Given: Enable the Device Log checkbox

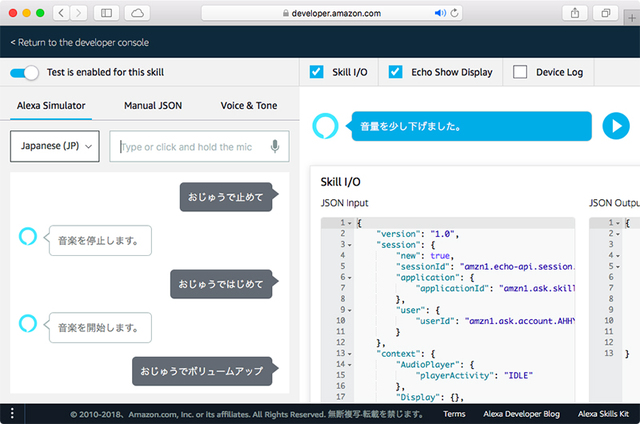Looking at the screenshot, I should (x=520, y=72).
